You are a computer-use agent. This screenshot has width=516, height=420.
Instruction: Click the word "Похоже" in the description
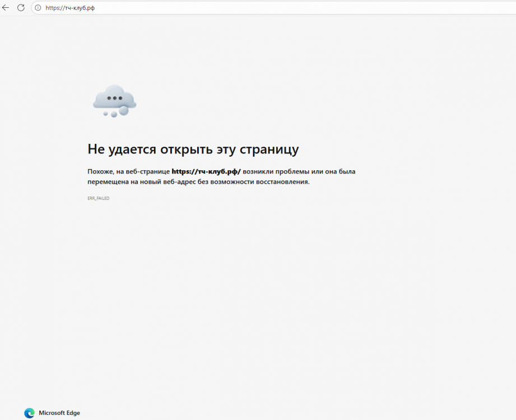pos(100,171)
